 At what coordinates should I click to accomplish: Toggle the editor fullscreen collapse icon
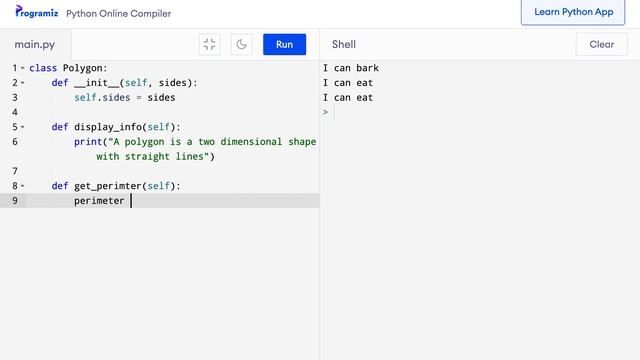coord(209,44)
